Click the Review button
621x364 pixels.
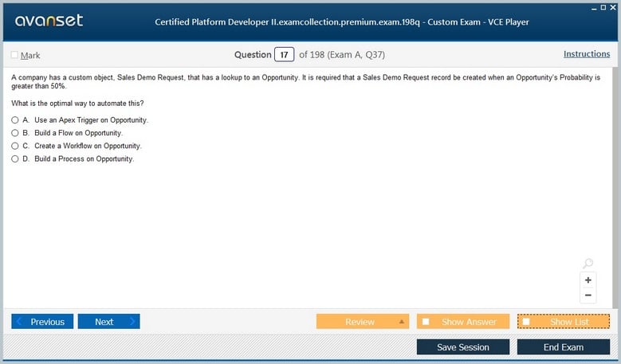coord(363,322)
